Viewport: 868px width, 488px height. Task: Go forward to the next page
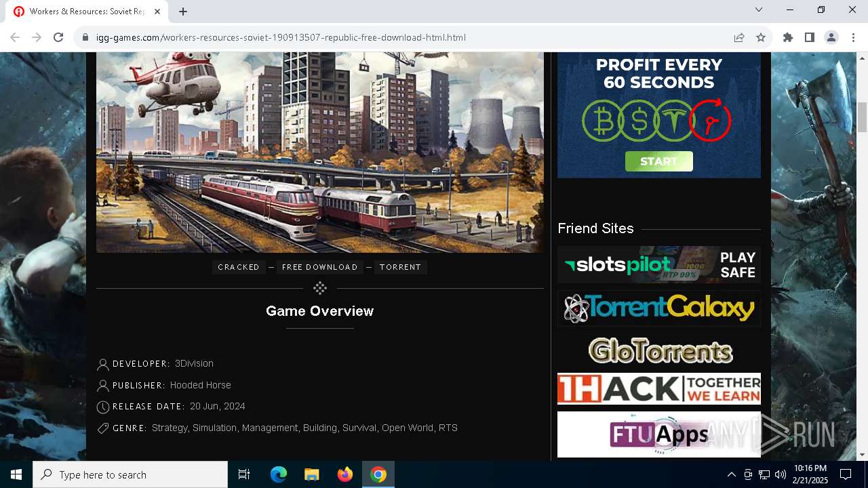tap(37, 37)
